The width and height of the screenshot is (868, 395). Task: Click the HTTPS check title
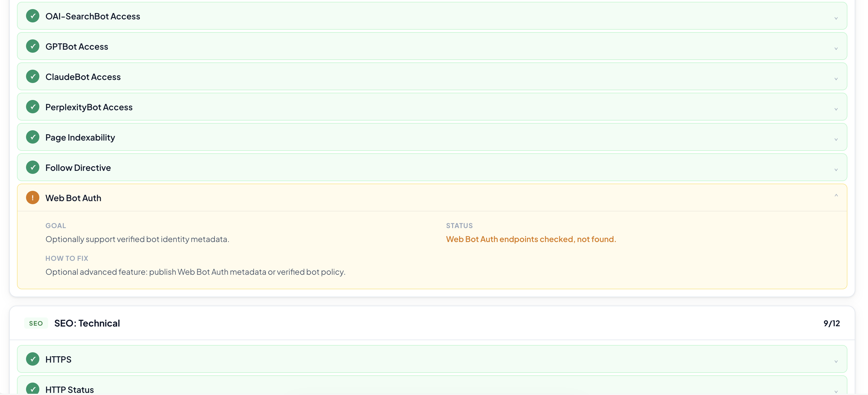[x=58, y=360]
